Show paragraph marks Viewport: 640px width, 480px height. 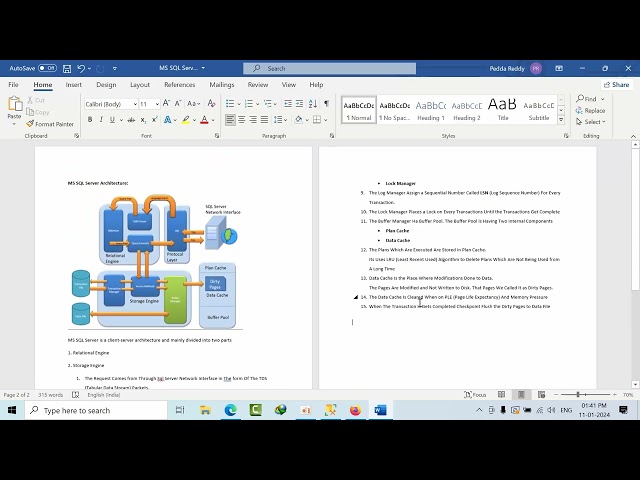click(x=327, y=104)
